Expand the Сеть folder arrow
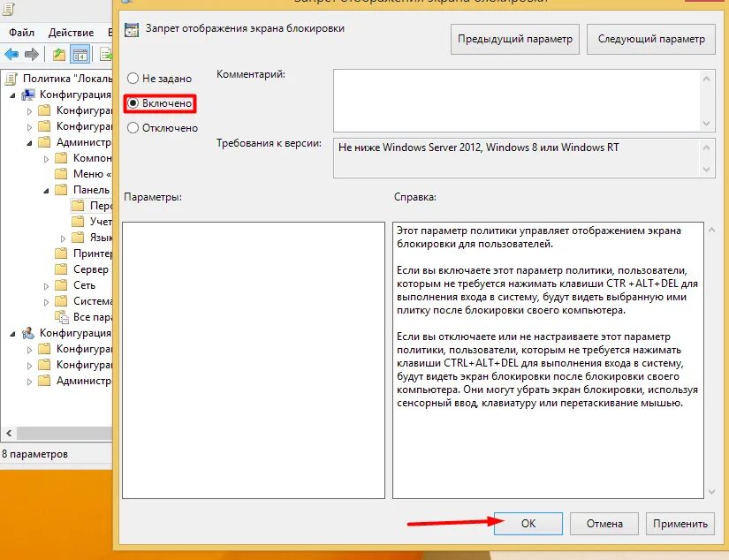Screen dimensions: 729x560 46,286
